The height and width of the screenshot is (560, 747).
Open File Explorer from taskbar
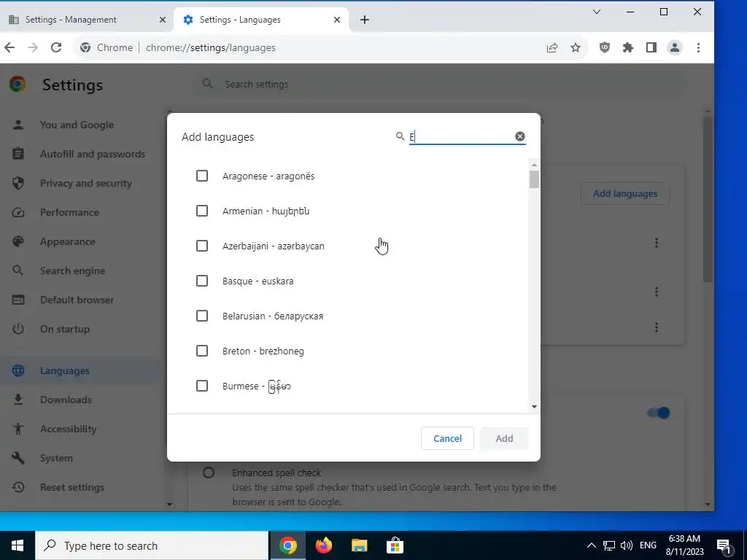[359, 545]
